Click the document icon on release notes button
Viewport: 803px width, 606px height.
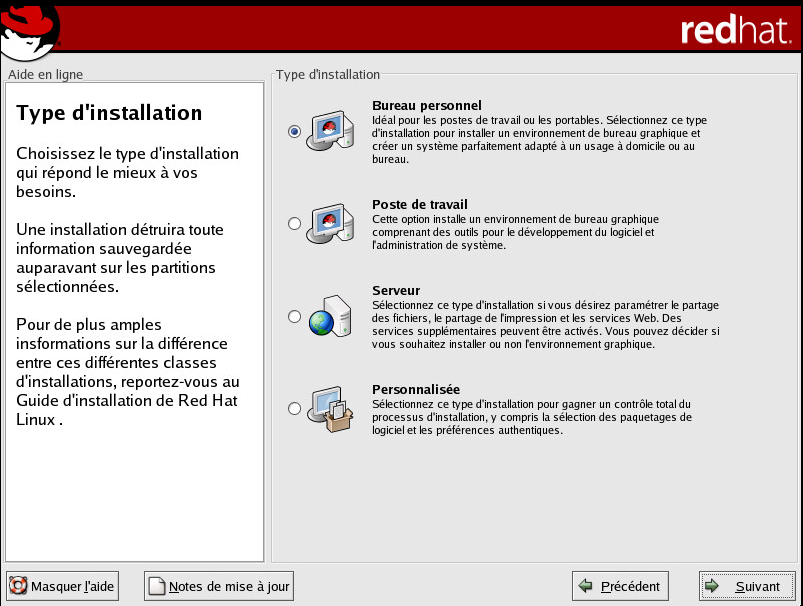pyautogui.click(x=157, y=586)
